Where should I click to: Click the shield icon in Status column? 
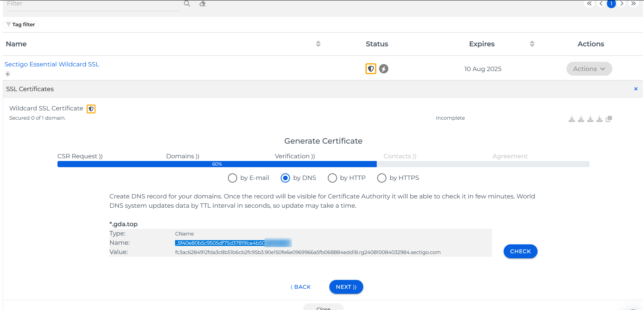pyautogui.click(x=371, y=69)
